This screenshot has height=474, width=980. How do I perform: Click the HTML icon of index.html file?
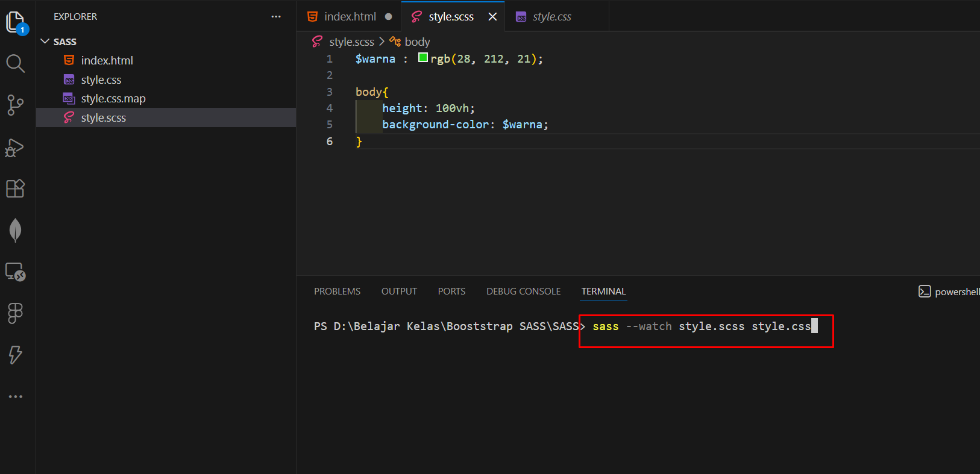[69, 60]
